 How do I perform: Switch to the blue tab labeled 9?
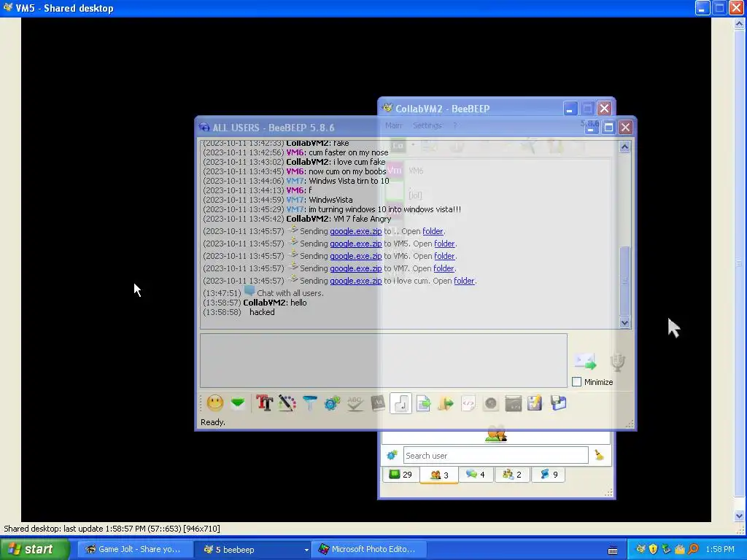coord(549,475)
